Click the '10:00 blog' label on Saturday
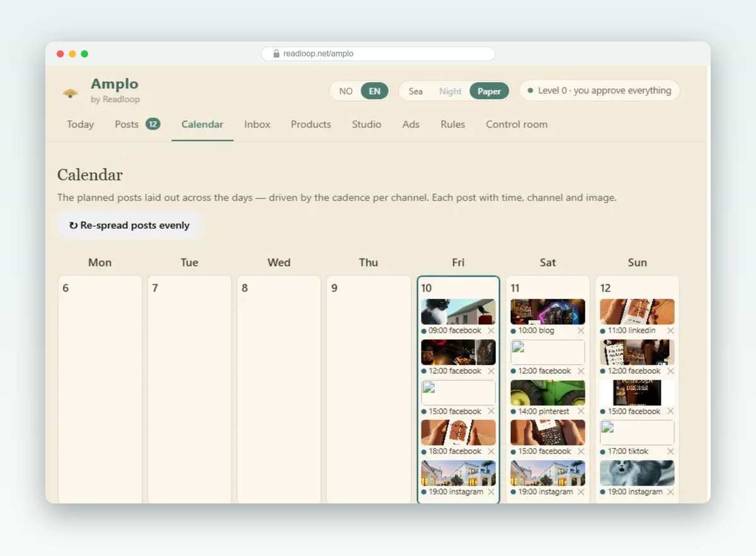This screenshot has width=756, height=556. click(536, 330)
